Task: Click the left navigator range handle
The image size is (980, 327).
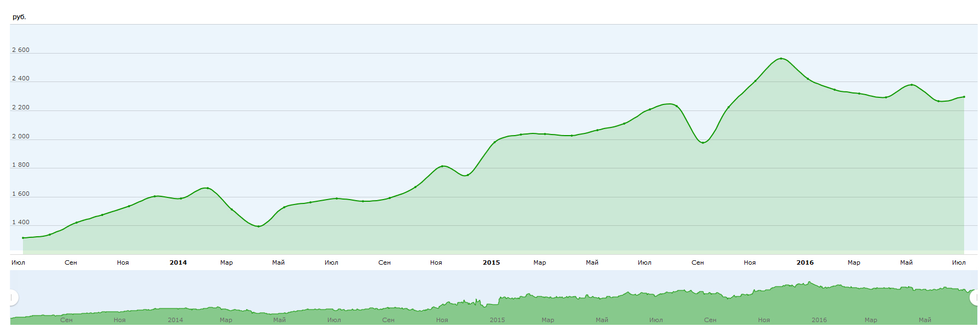Action: [x=12, y=297]
